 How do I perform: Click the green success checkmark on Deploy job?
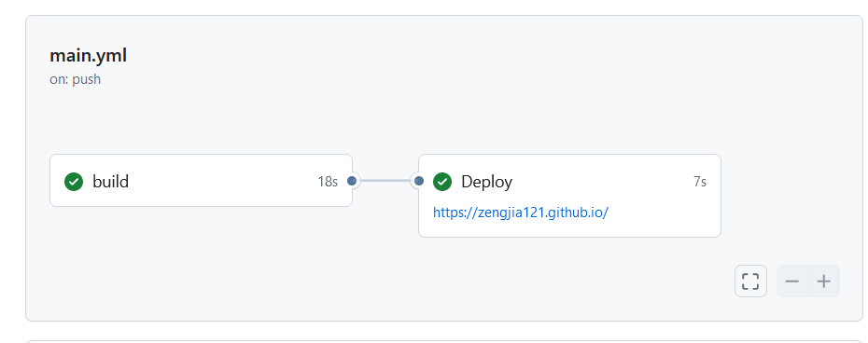pyautogui.click(x=442, y=182)
